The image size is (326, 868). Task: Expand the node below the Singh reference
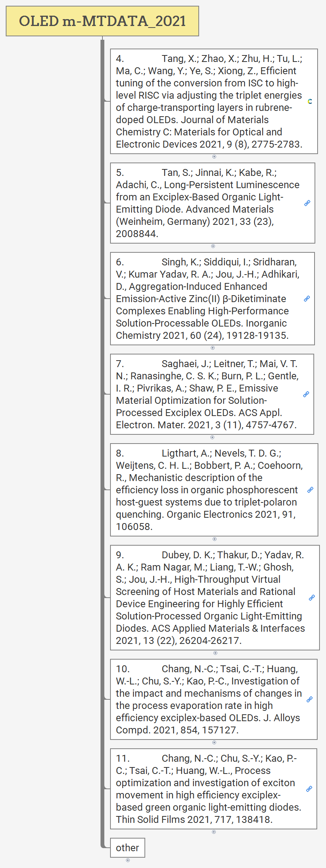[x=212, y=348]
